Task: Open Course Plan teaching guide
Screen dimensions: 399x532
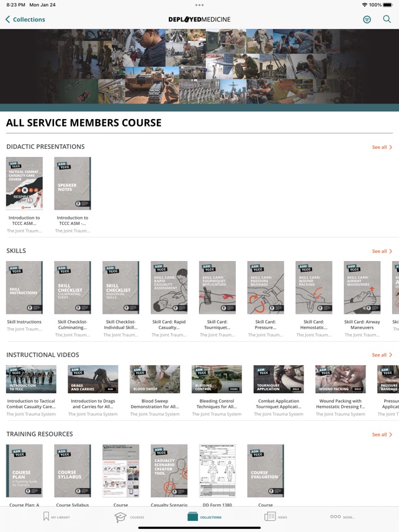Action: 24,471
